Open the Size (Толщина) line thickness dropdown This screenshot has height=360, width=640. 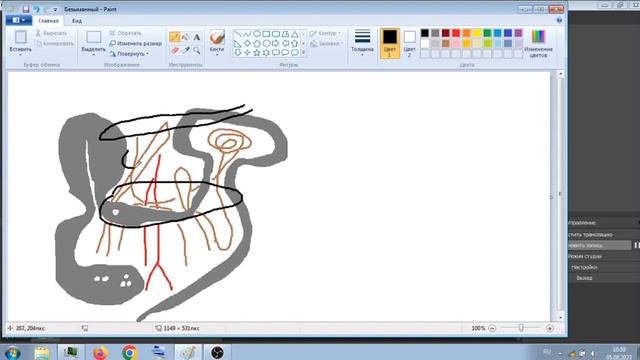pyautogui.click(x=362, y=43)
